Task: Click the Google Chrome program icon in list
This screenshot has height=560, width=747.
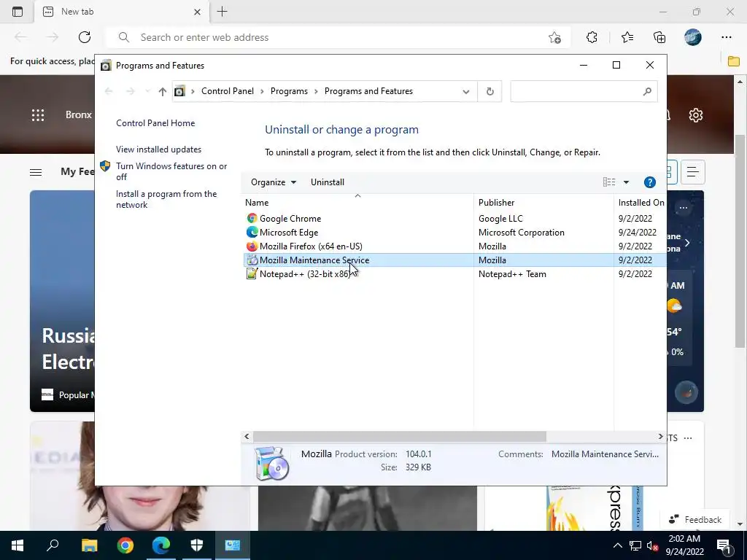Action: [252, 219]
